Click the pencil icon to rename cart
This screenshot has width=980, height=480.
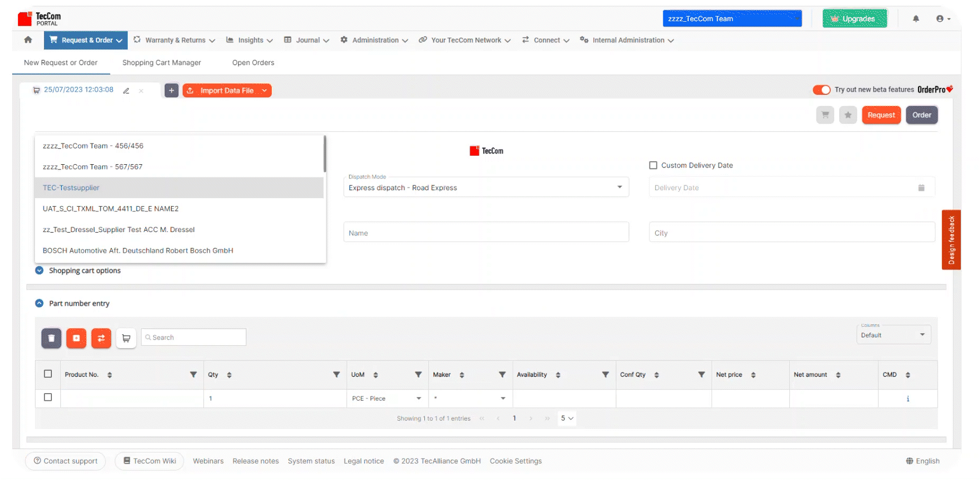tap(126, 91)
